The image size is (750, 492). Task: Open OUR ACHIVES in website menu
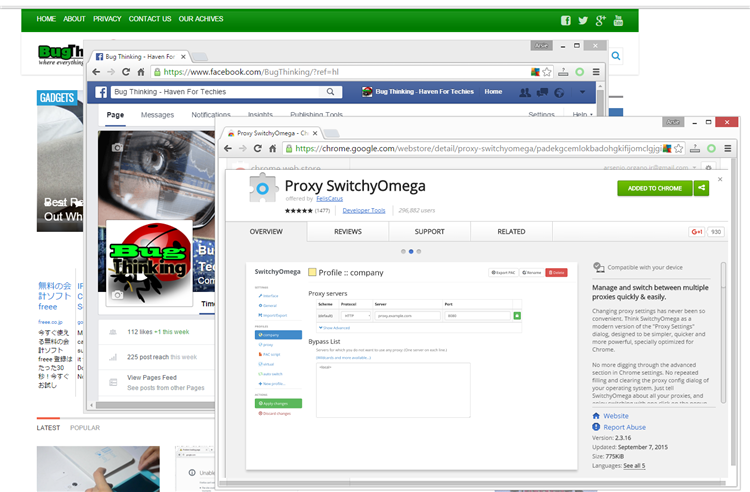point(201,19)
